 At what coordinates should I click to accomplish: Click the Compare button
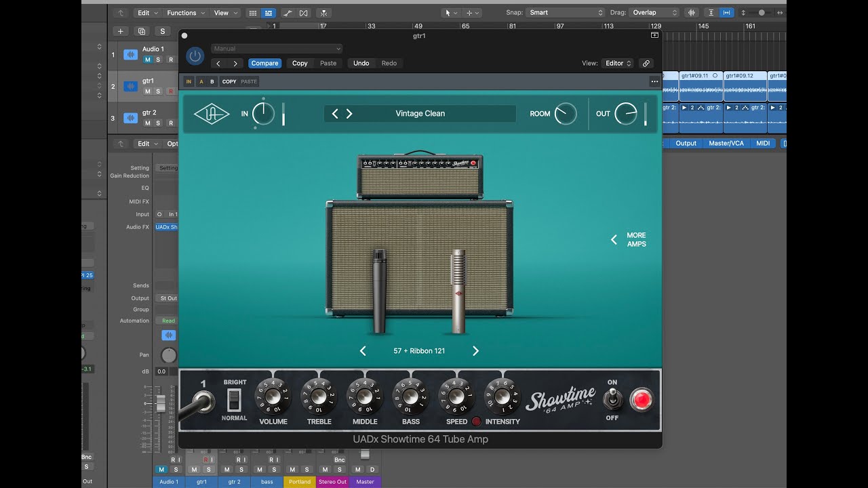point(264,63)
